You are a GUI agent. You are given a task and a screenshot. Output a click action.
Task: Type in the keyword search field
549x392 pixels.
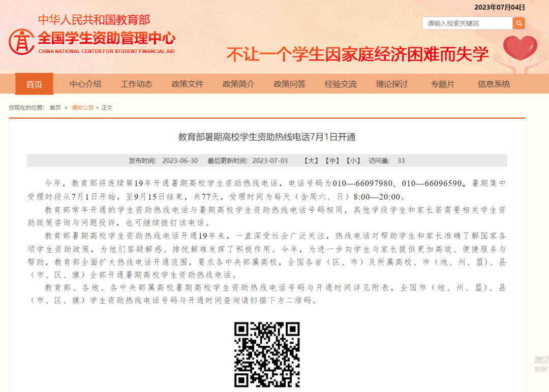pos(467,23)
